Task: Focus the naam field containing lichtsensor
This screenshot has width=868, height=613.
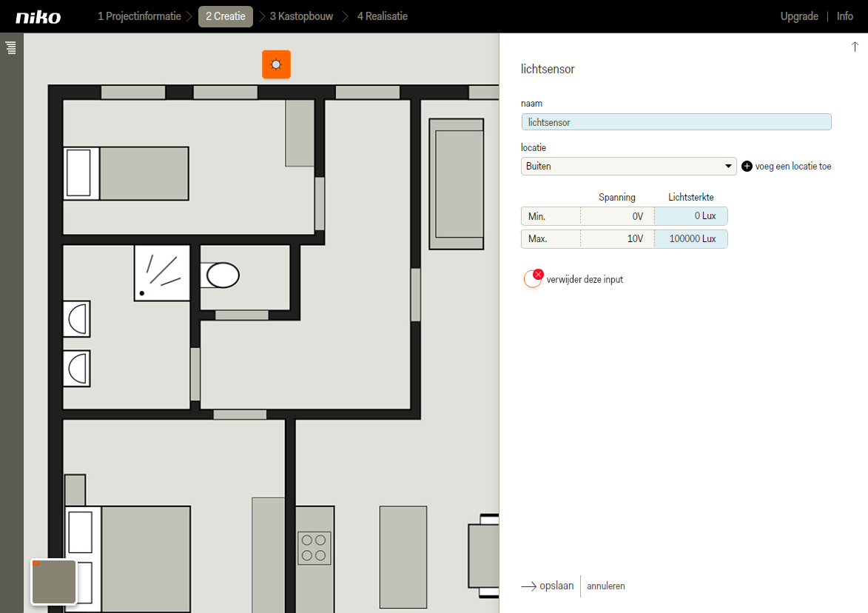Action: [676, 122]
